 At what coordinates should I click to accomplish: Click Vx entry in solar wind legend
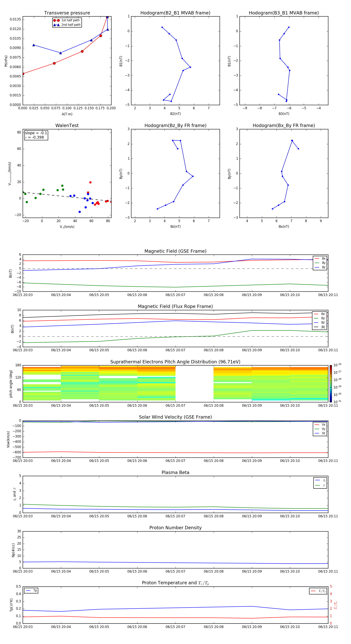pyautogui.click(x=320, y=425)
